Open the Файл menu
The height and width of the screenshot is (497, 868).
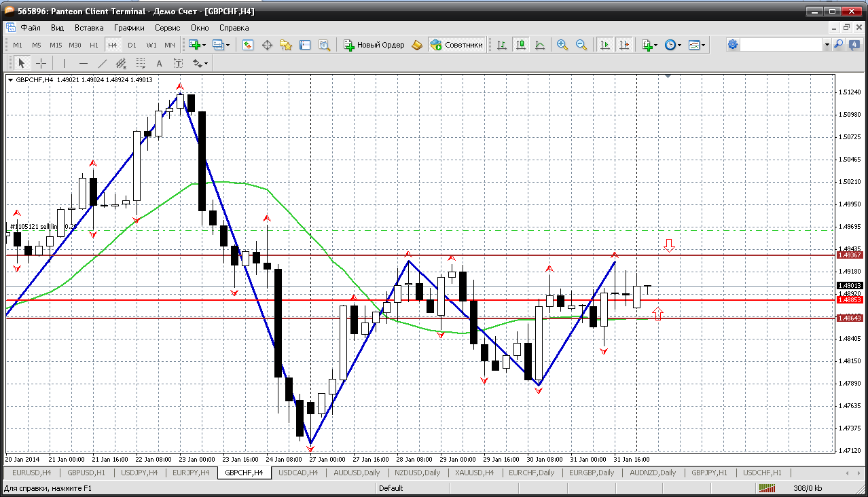click(x=31, y=28)
